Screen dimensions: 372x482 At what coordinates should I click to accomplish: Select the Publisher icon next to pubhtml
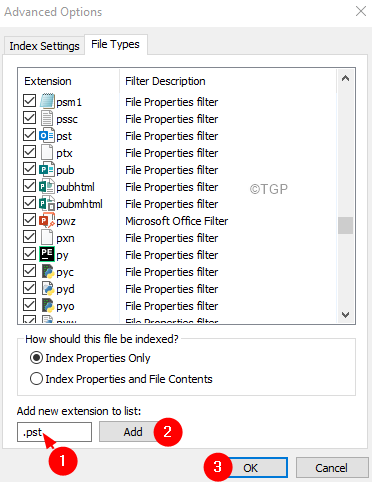47,187
